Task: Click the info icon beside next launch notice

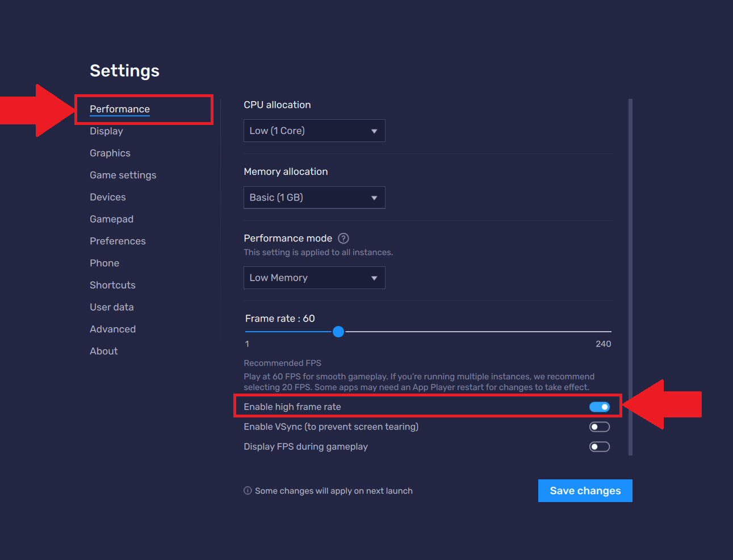Action: click(248, 491)
